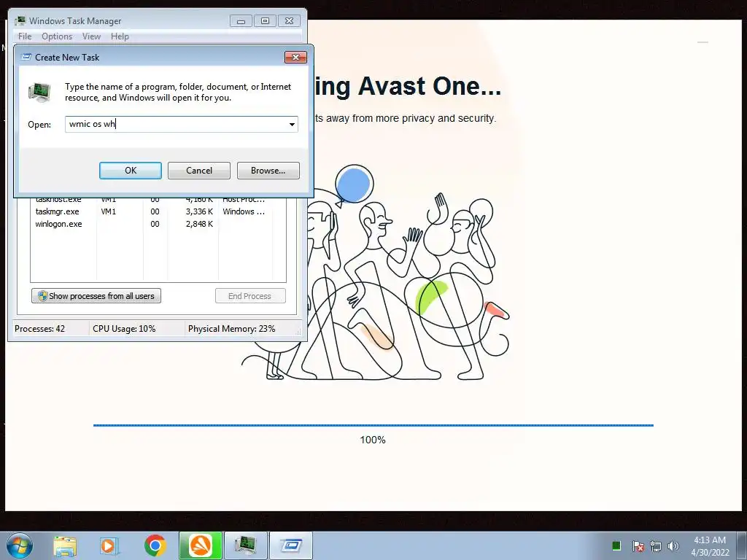Click Show Desktop strip on taskbar
The width and height of the screenshot is (747, 560).
742,545
